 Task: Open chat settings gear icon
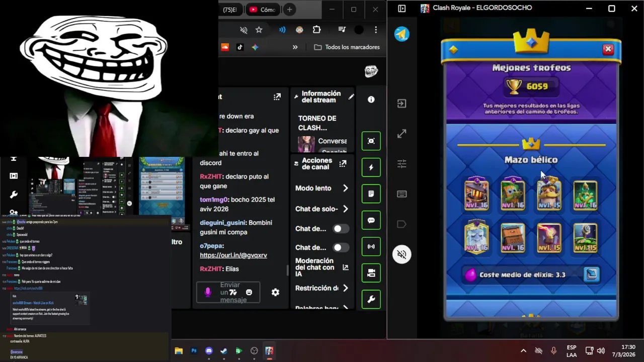(275, 292)
